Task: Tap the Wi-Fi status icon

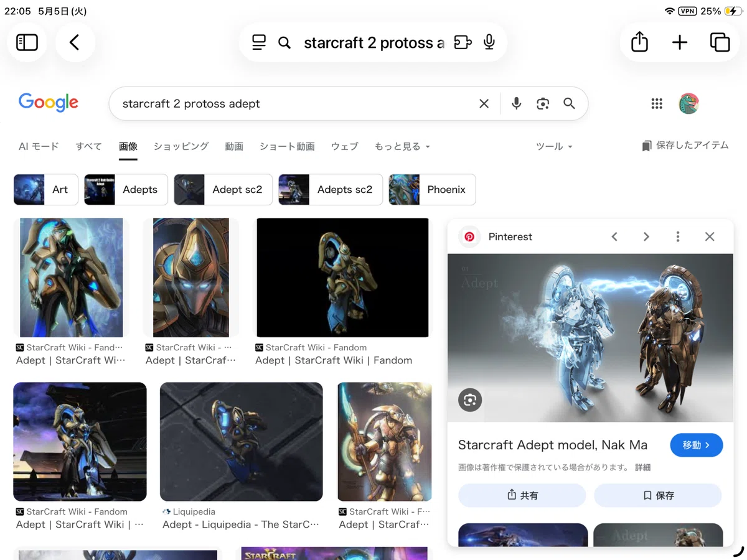Action: point(670,11)
